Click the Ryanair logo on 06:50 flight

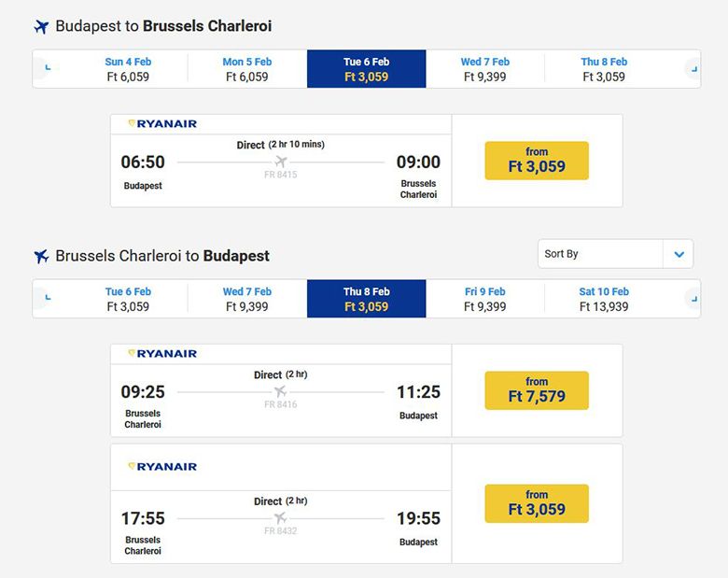tap(162, 123)
